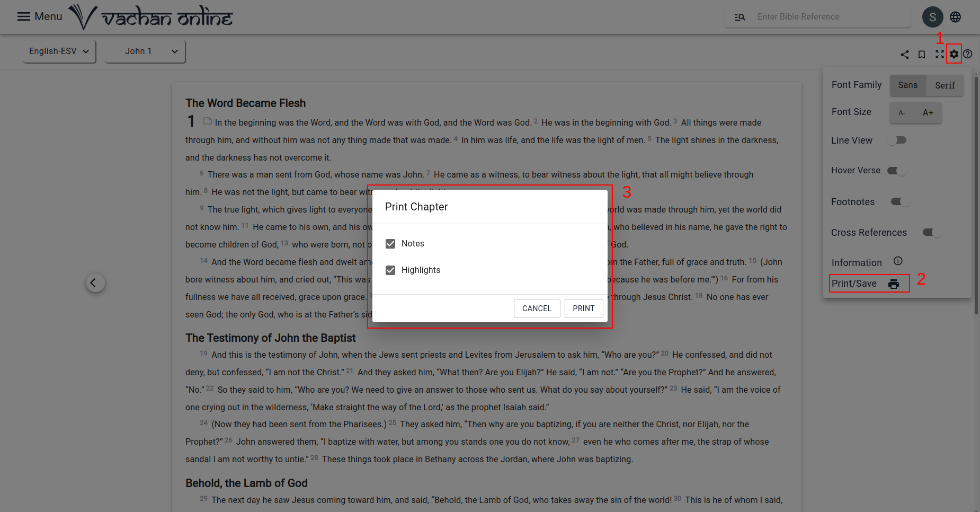Image resolution: width=980 pixels, height=512 pixels.
Task: Open the John 1 chapter dropdown
Action: point(145,51)
